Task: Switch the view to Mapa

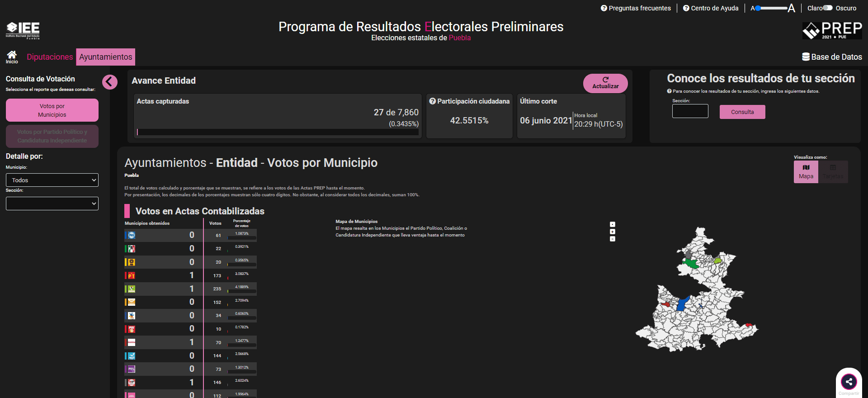Action: click(x=806, y=172)
